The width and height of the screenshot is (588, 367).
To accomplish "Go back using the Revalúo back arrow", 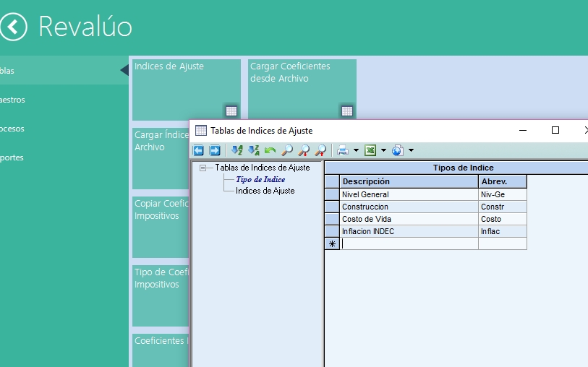I will click(13, 27).
